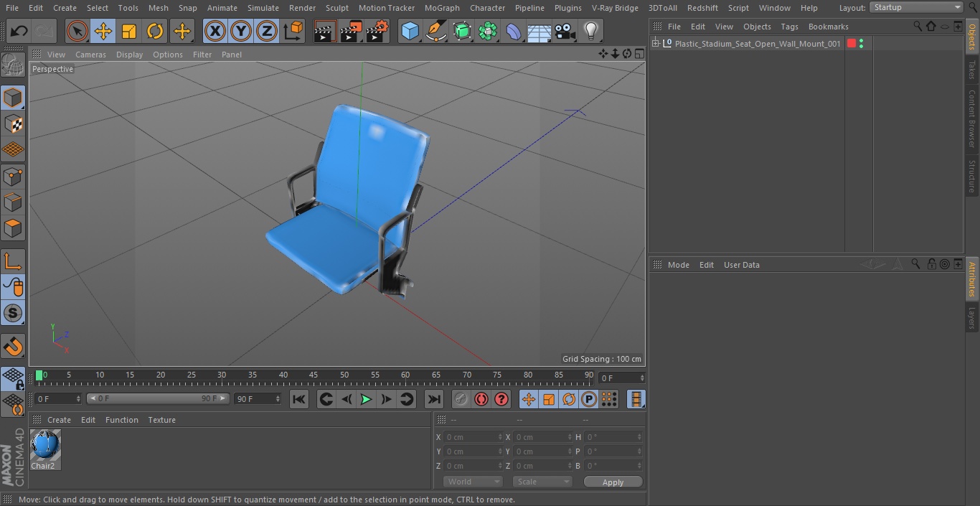This screenshot has width=980, height=506.
Task: Activate the Move tool
Action: [103, 31]
